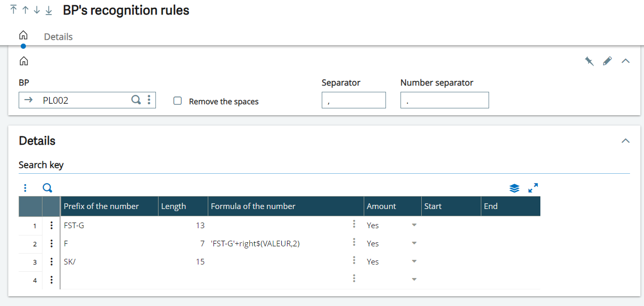644x306 pixels.
Task: Expand the grid to full screen
Action: tap(533, 188)
